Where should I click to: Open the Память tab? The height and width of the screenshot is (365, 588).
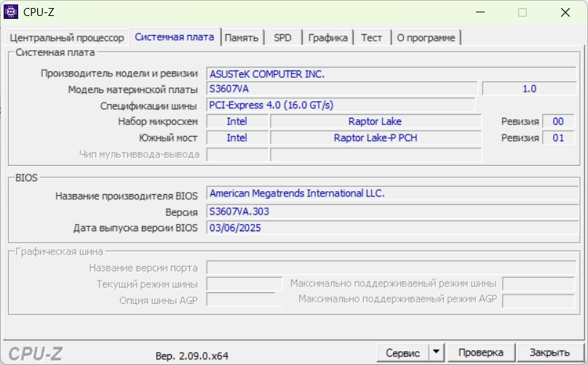(242, 38)
